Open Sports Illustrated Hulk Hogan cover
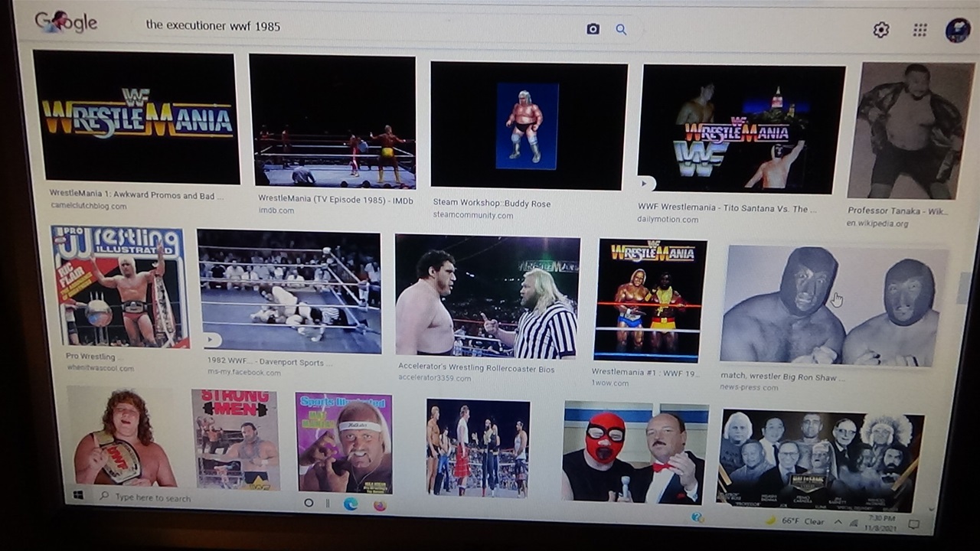980x551 pixels. pyautogui.click(x=344, y=443)
